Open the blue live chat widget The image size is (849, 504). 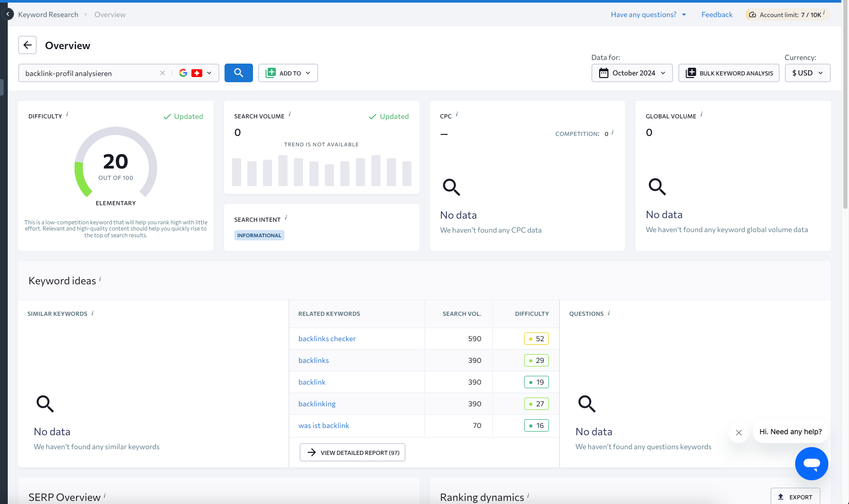point(811,464)
